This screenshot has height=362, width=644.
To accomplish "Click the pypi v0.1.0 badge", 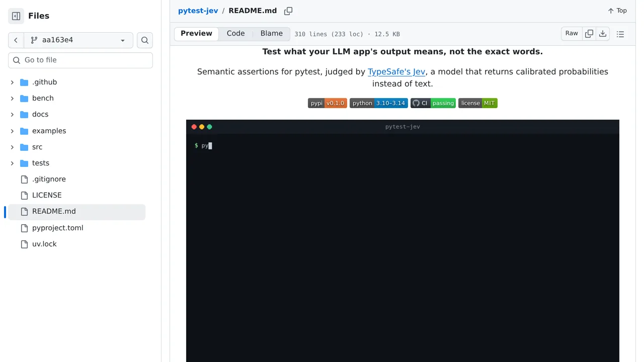I will 328,103.
